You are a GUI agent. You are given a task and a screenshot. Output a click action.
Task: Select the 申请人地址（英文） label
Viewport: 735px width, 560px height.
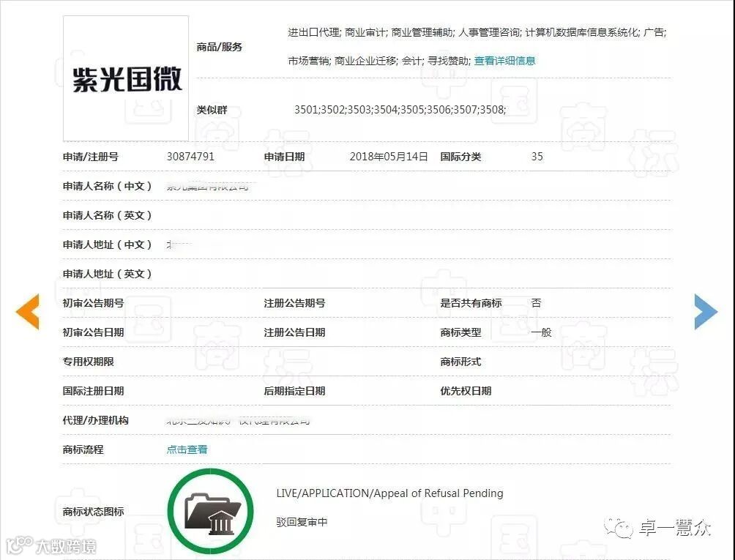click(108, 274)
